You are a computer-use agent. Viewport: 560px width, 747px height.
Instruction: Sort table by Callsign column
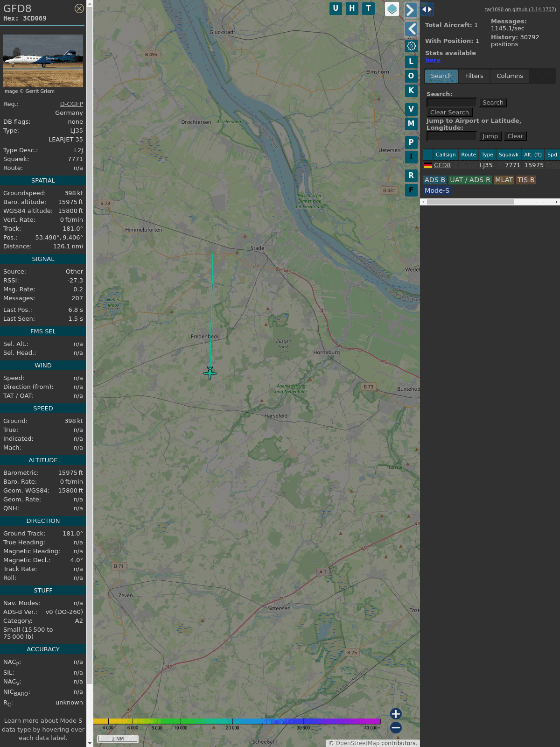(446, 155)
